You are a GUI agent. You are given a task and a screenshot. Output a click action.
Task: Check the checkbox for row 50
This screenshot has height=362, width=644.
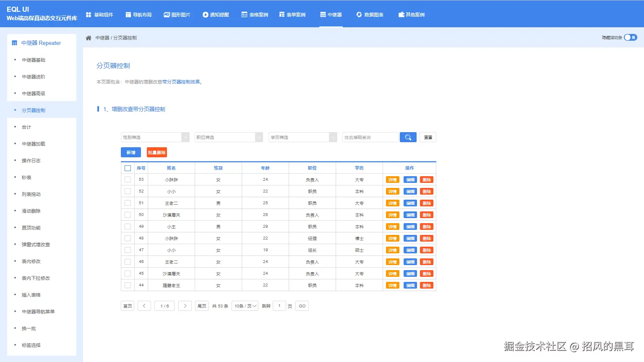(128, 215)
